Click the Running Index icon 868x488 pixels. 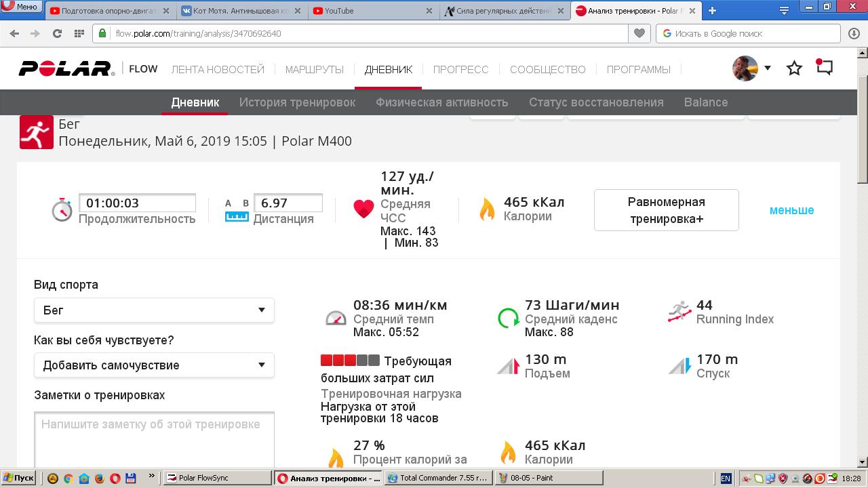click(x=679, y=312)
